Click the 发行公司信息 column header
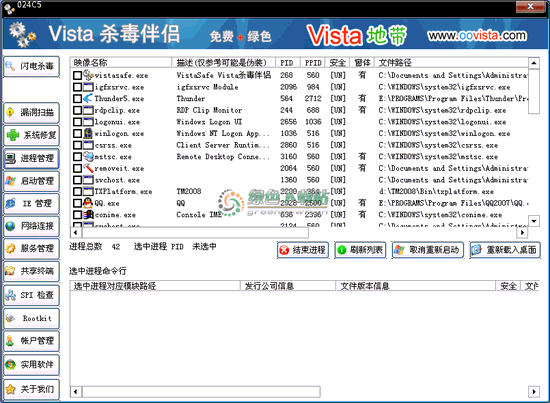This screenshot has height=403, width=550. coord(288,286)
